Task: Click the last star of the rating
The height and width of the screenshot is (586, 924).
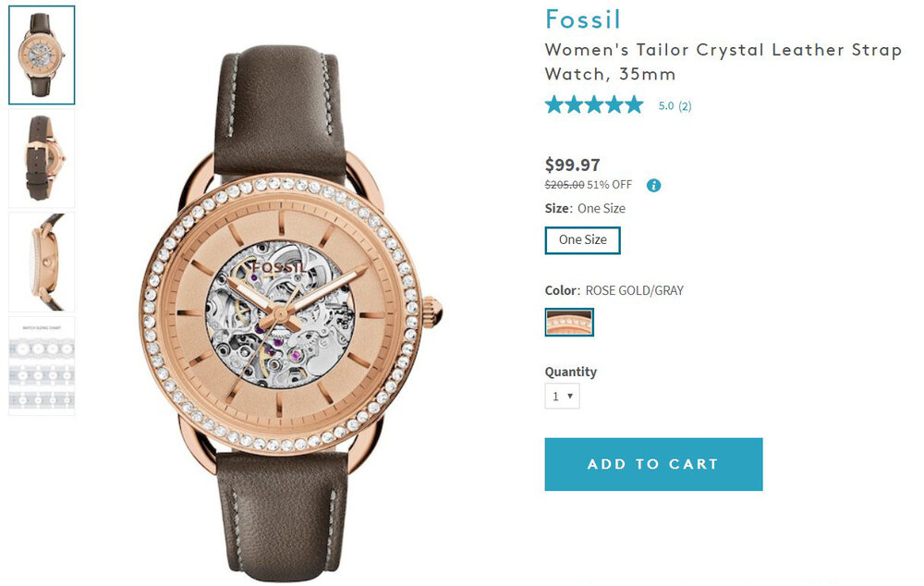Action: click(x=634, y=105)
